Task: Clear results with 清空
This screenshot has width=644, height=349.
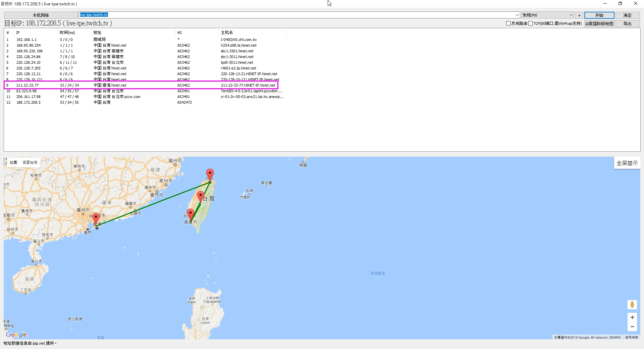Action: (627, 15)
